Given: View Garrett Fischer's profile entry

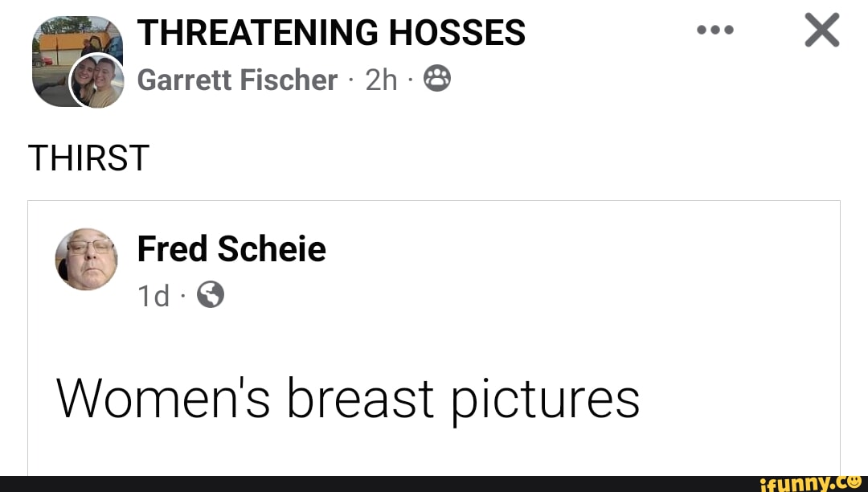Looking at the screenshot, I should coord(237,80).
